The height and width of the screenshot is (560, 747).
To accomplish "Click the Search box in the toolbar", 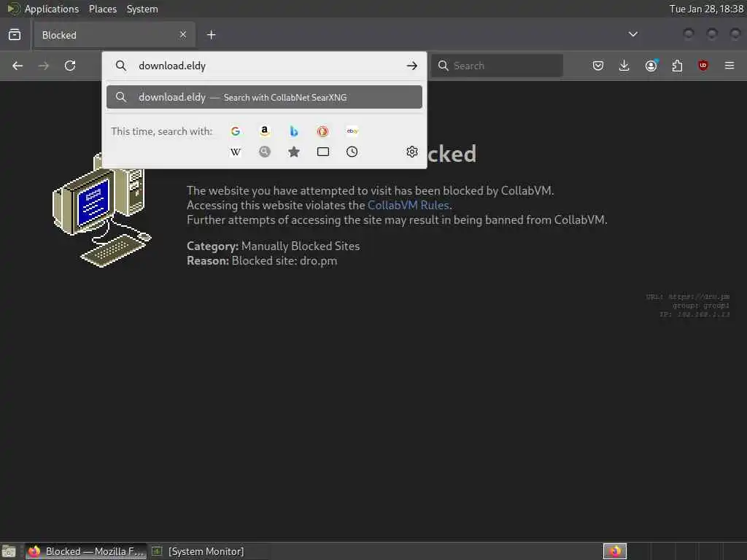I will (498, 66).
